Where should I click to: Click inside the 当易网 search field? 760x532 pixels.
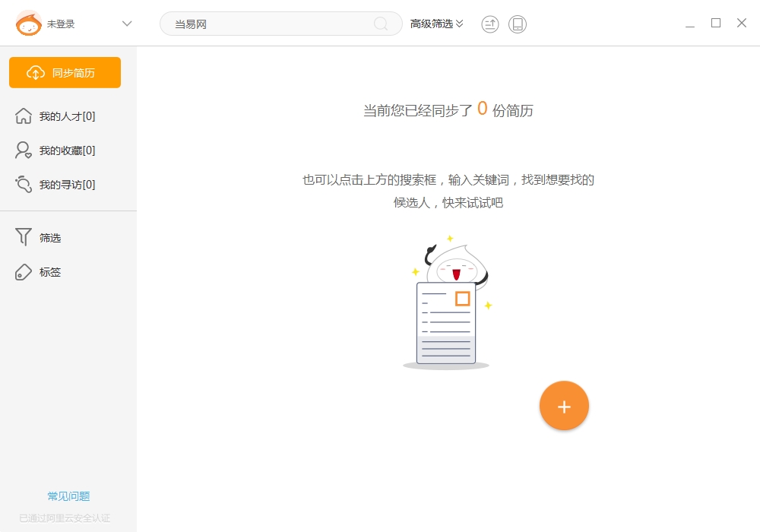click(266, 24)
